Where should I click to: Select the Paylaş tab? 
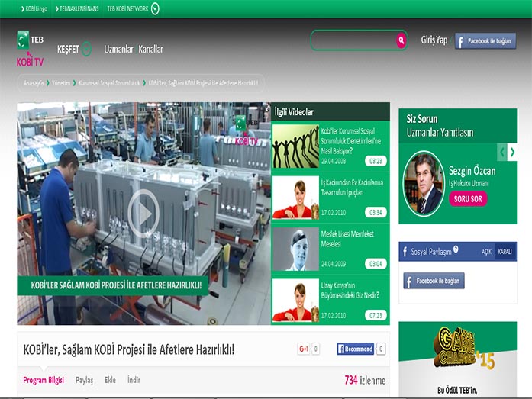tap(84, 380)
